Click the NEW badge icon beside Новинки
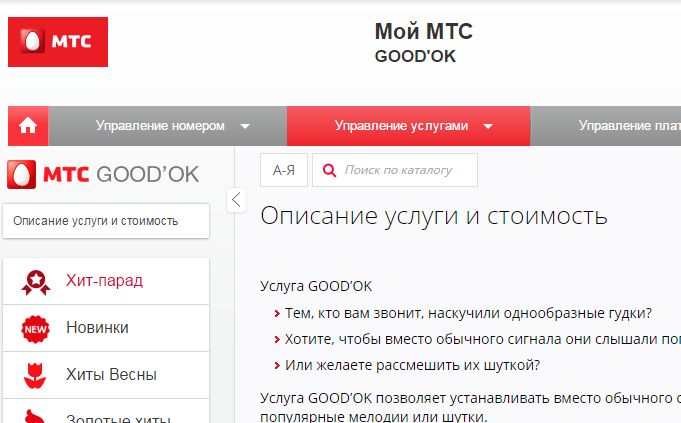This screenshot has height=423, width=681. coord(35,329)
